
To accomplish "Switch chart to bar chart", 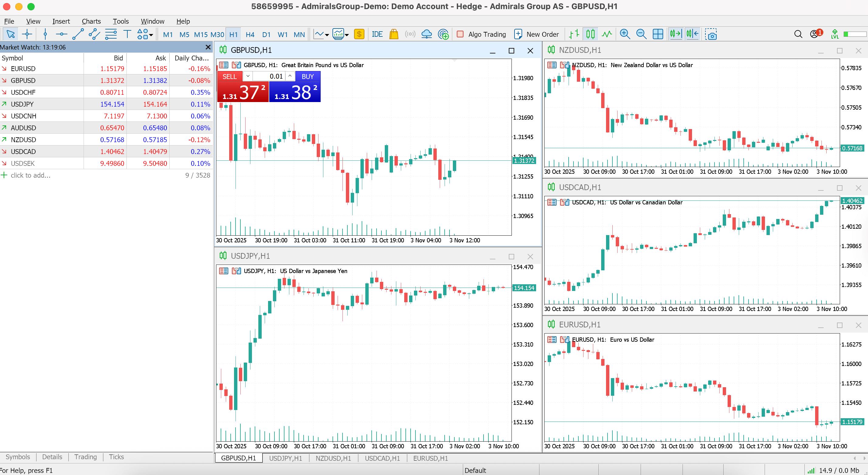I will 574,34.
